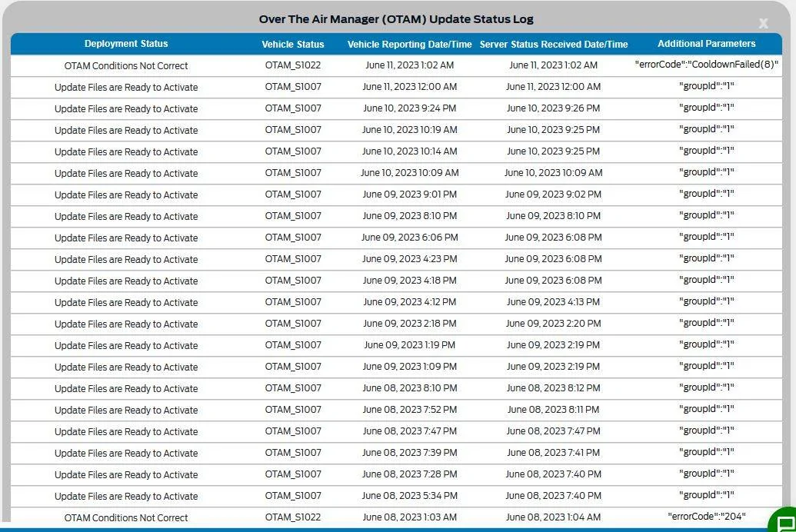Select the "errorCode":"204" parameter cell

coord(707,517)
